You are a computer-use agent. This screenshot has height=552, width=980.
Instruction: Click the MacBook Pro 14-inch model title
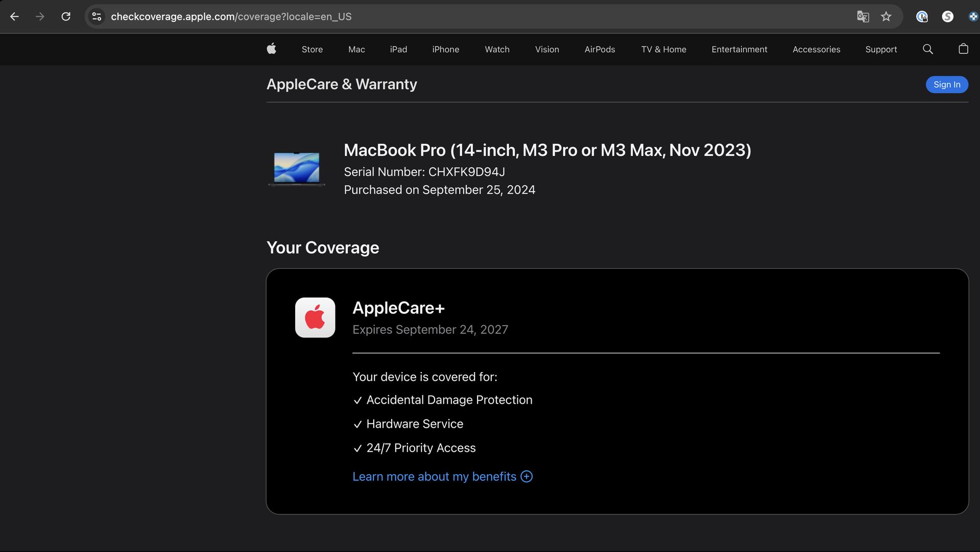tap(547, 150)
